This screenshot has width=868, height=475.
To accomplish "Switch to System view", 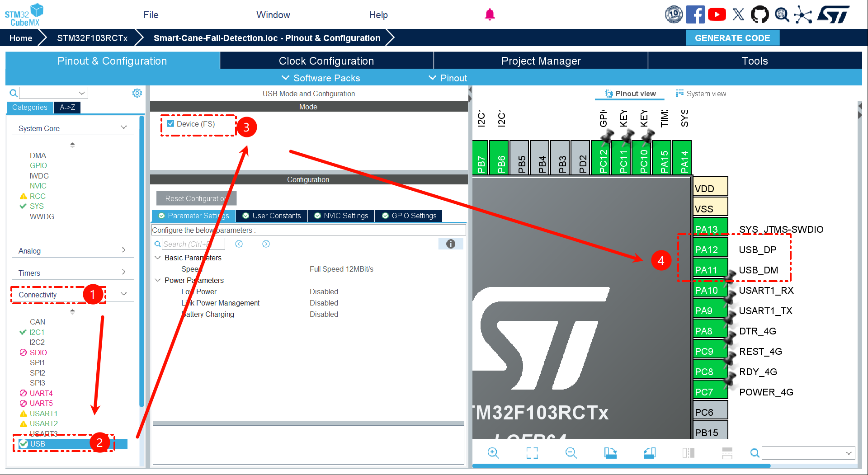I will point(701,94).
